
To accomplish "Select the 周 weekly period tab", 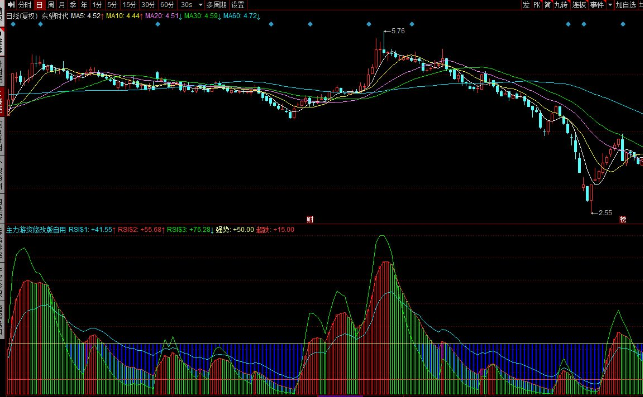I will click(x=51, y=5).
